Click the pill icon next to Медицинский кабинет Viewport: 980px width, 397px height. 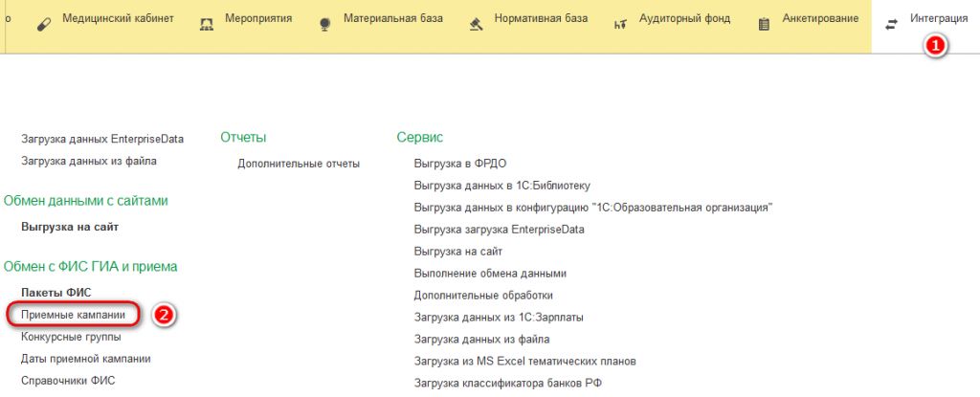click(44, 25)
